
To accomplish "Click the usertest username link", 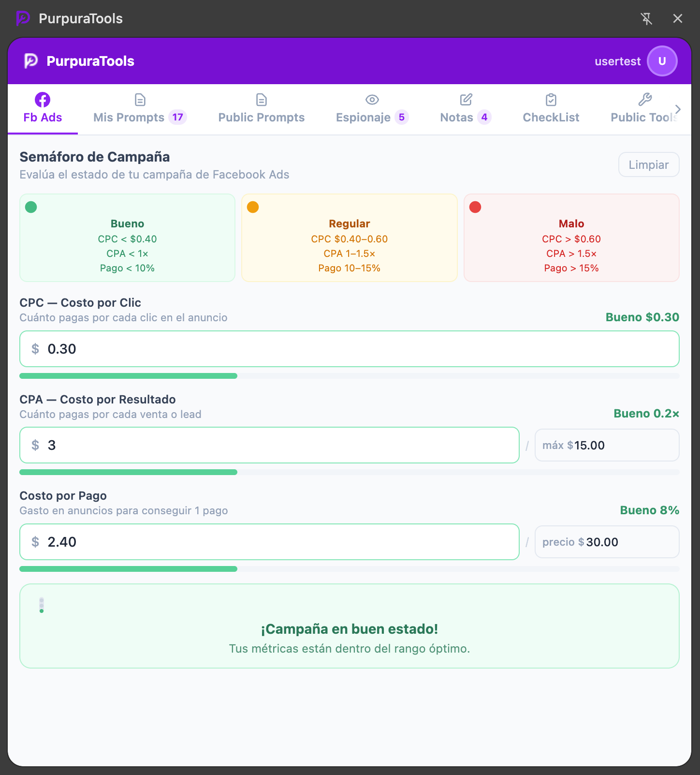I will click(617, 61).
